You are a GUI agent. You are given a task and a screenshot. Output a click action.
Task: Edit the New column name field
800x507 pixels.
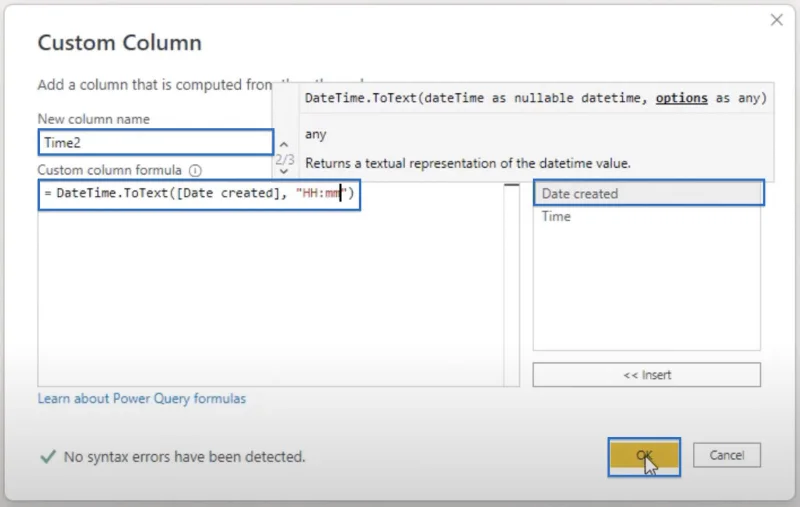(x=156, y=142)
